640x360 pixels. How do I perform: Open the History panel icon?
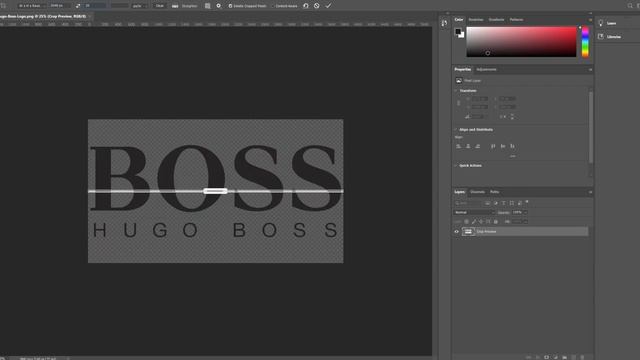(x=444, y=23)
